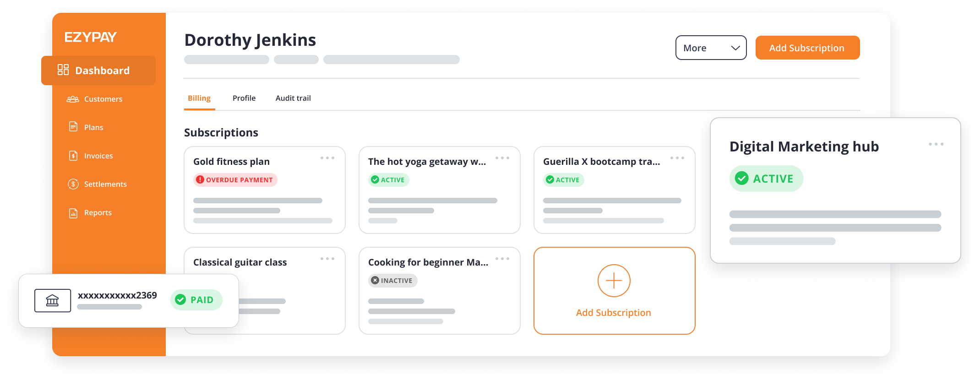Click the Overdue Payment status badge

[x=235, y=180]
